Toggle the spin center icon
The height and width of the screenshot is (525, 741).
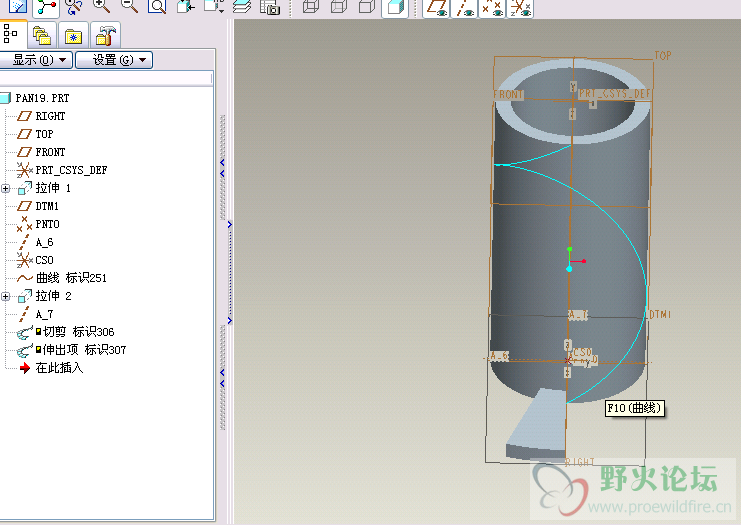pos(46,7)
